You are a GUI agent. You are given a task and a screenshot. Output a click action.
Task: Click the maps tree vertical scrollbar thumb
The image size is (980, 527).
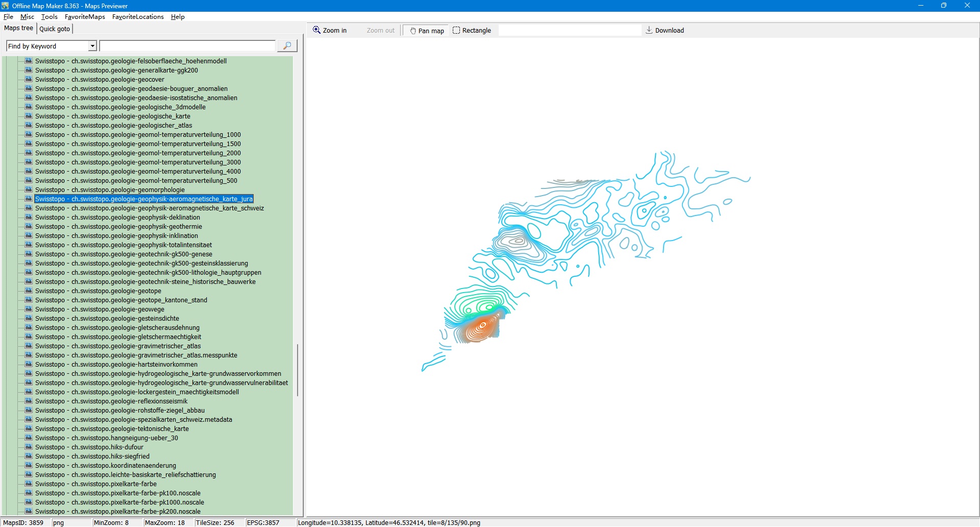point(298,370)
